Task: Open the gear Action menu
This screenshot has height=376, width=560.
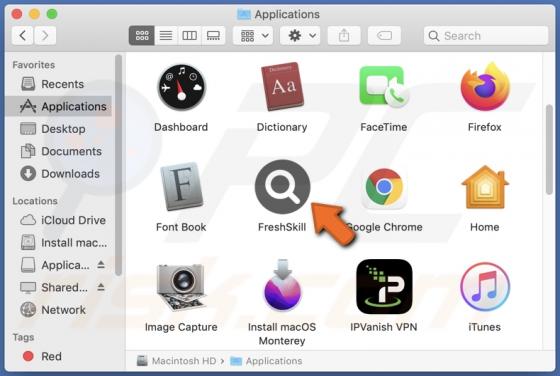Action: (300, 35)
